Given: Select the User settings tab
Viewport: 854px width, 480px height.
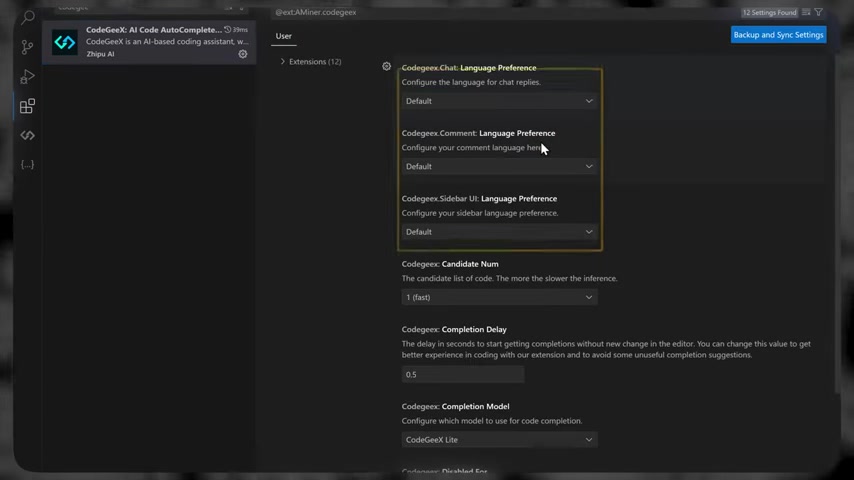Looking at the screenshot, I should (284, 36).
